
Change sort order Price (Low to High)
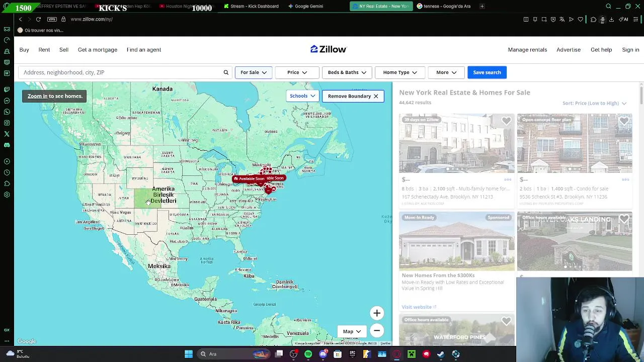594,103
